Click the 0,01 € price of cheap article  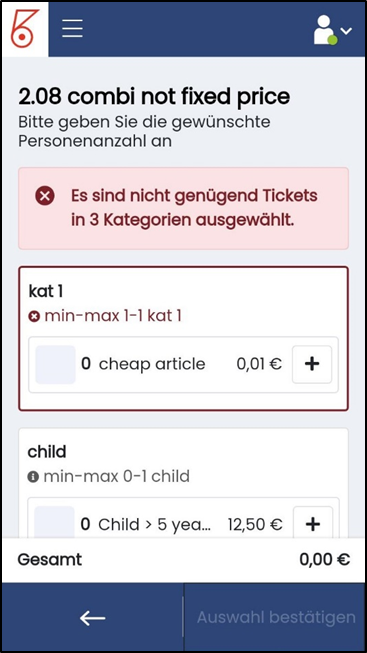click(x=259, y=364)
